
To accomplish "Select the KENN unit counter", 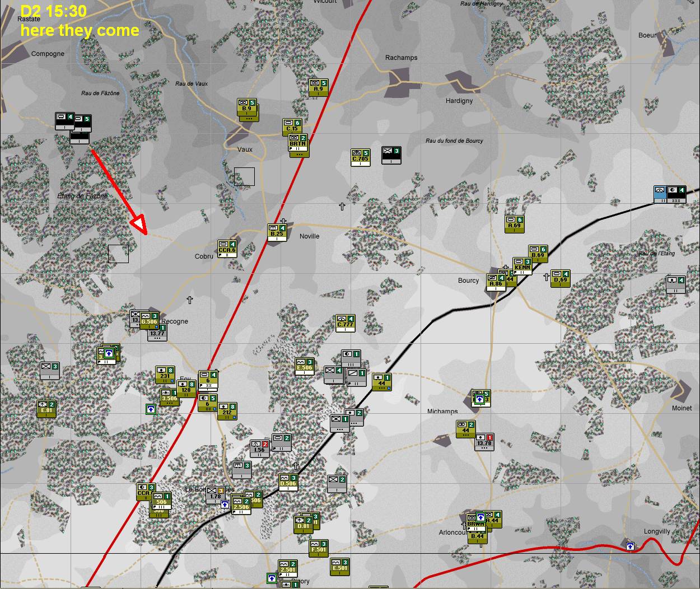I will 522,267.
